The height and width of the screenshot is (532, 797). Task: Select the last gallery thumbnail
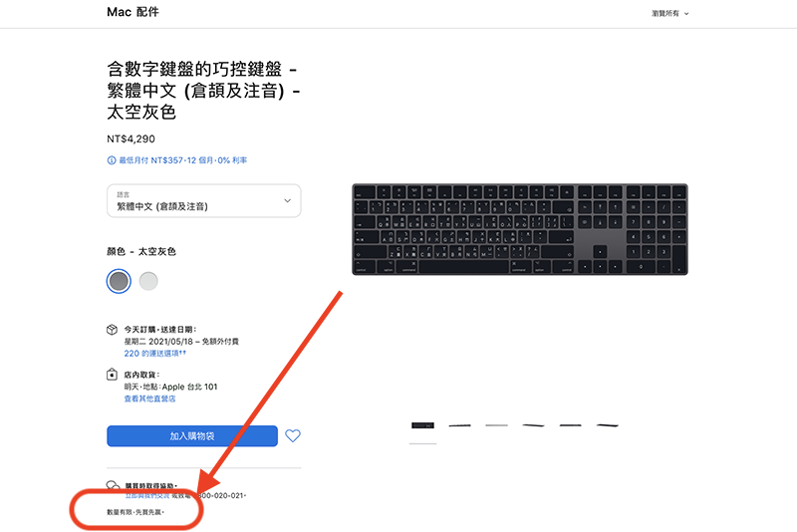tap(608, 425)
